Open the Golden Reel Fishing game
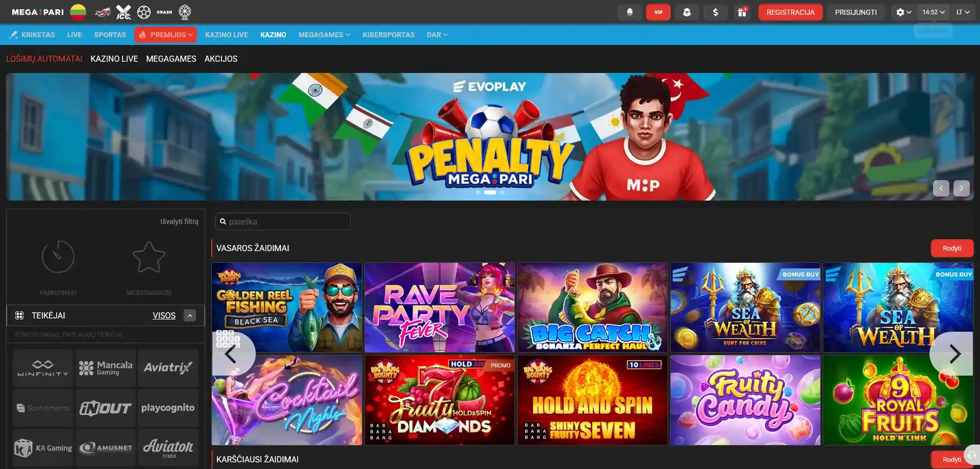The width and height of the screenshot is (980, 469). [x=287, y=307]
